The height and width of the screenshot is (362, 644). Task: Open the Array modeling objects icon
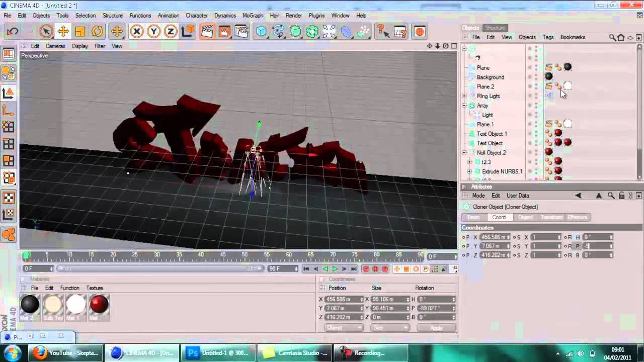[x=312, y=32]
